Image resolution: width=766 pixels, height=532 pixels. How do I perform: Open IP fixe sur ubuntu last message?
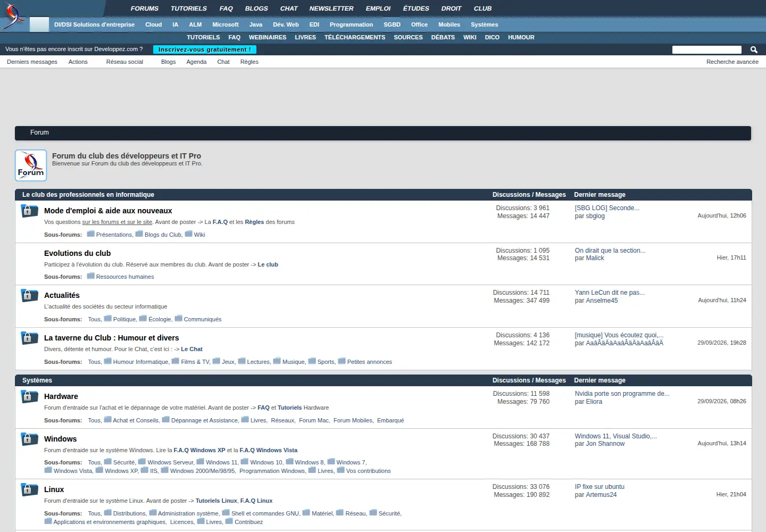[600, 487]
